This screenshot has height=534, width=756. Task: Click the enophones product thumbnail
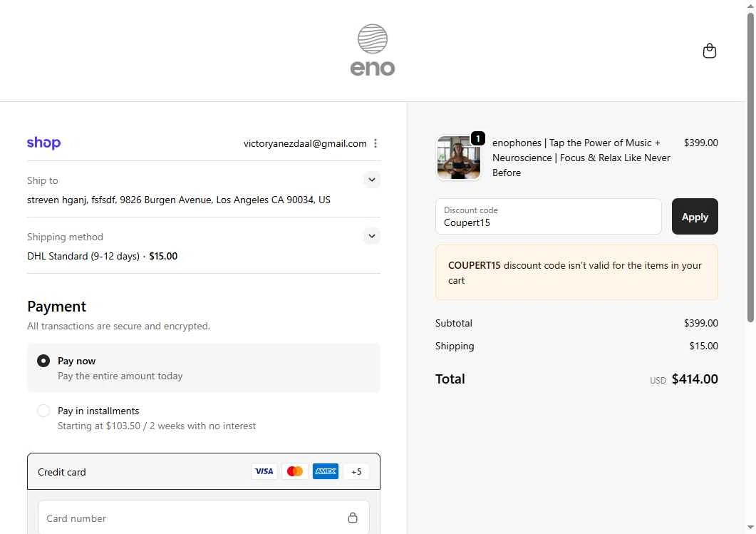click(x=459, y=158)
